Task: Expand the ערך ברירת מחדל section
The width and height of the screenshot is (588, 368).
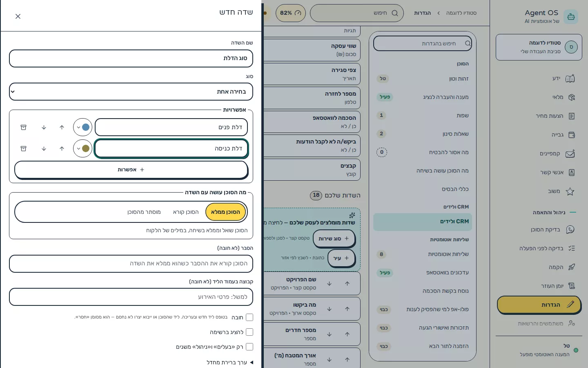Action: 230,362
